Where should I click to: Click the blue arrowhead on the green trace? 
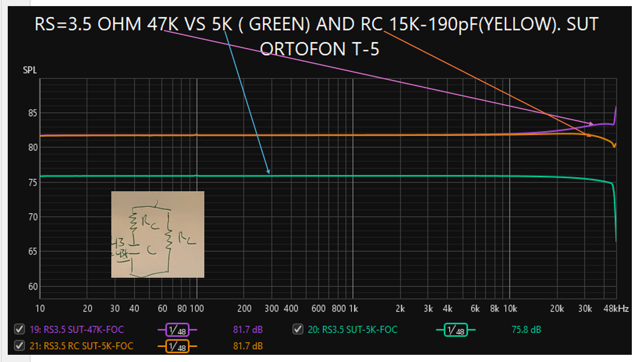pyautogui.click(x=268, y=171)
